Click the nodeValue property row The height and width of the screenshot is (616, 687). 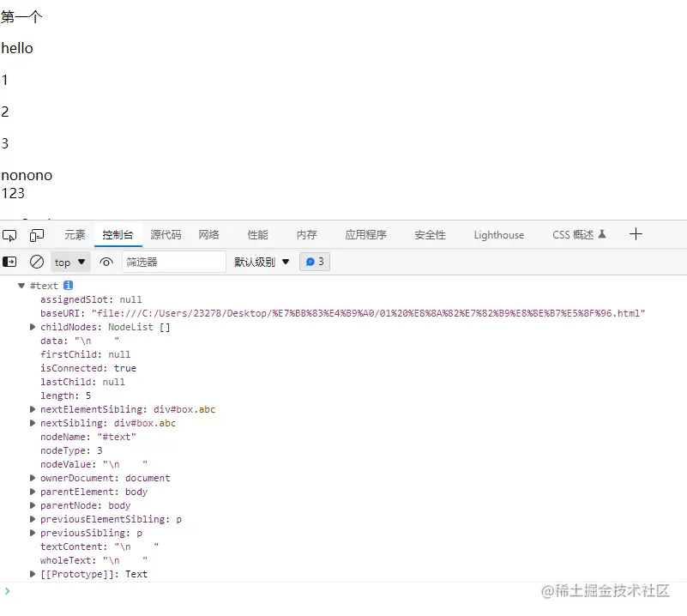click(93, 464)
